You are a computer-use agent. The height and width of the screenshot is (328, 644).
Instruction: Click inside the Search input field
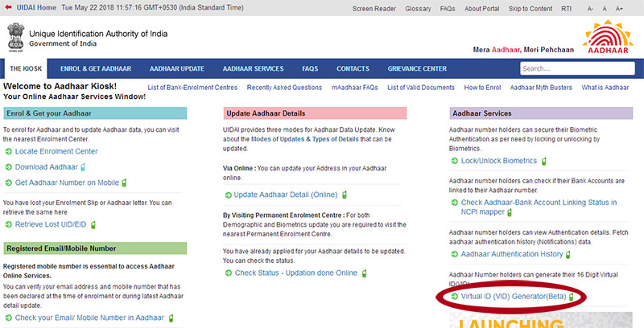[x=573, y=69]
